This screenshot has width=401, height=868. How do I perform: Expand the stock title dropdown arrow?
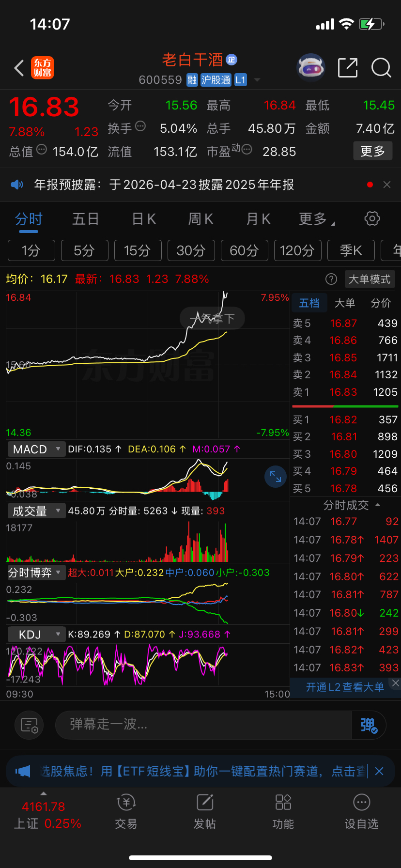(x=257, y=80)
